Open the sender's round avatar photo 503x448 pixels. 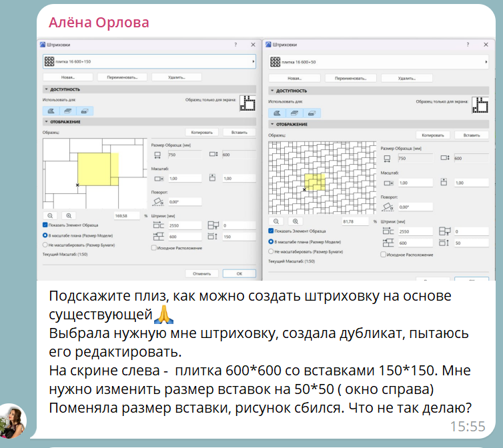[x=13, y=420]
